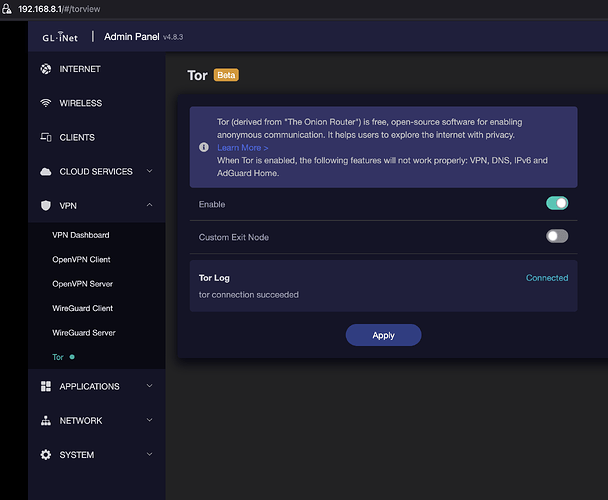Click the info icon in Tor notice
Image resolution: width=608 pixels, height=500 pixels.
[x=204, y=147]
